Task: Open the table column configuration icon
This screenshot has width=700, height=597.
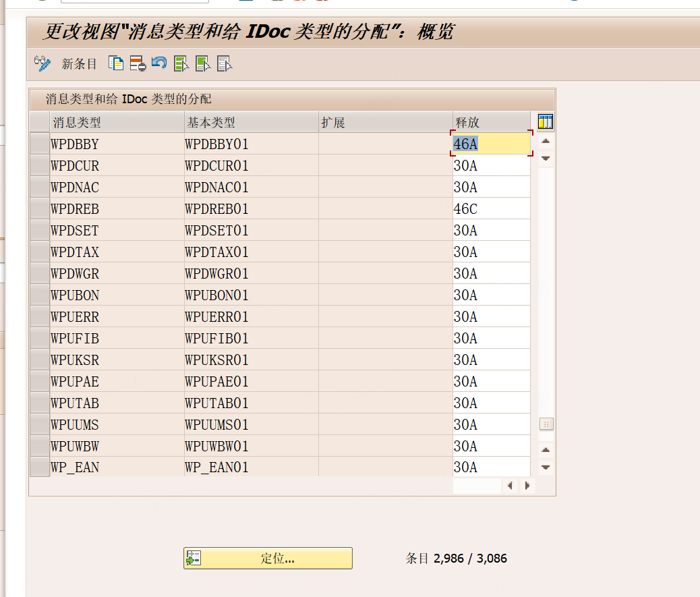Action: click(x=545, y=121)
